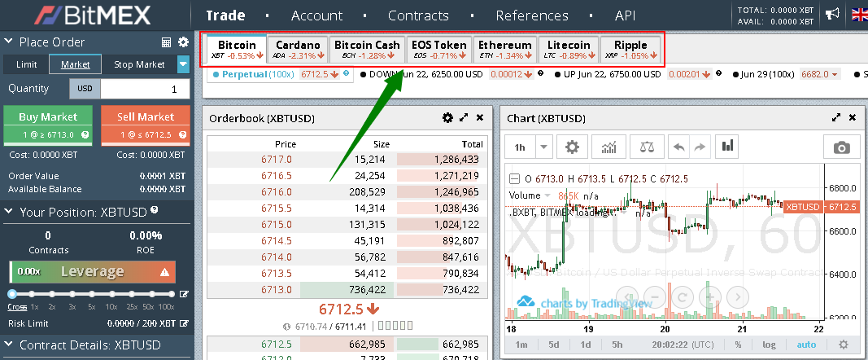Toggle log scale on chart
The height and width of the screenshot is (360, 868).
(x=769, y=345)
